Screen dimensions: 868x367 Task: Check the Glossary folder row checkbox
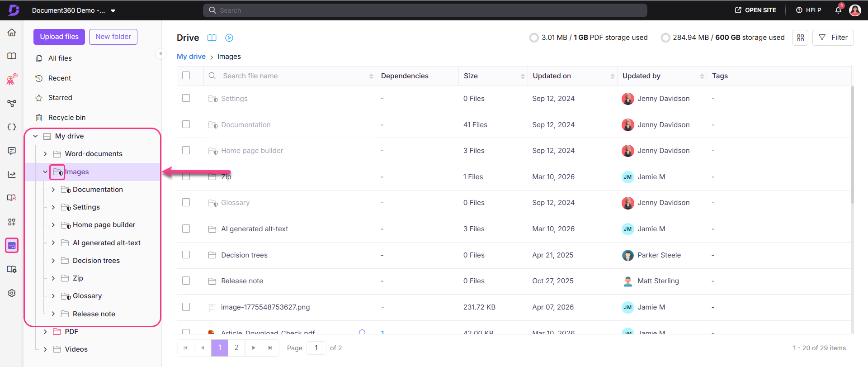click(x=186, y=202)
